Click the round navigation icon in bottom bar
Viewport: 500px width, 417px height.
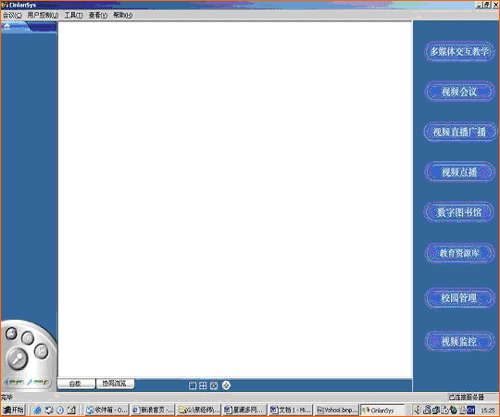(226, 385)
